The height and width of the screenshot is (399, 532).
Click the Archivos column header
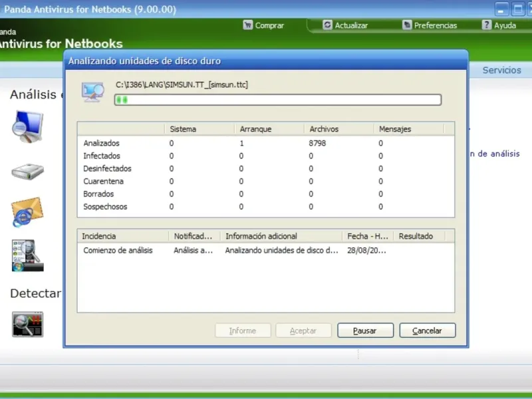[x=339, y=129]
